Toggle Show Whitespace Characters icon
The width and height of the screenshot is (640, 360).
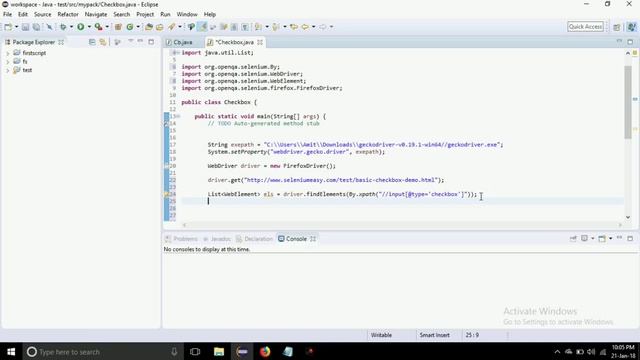pyautogui.click(x=245, y=27)
